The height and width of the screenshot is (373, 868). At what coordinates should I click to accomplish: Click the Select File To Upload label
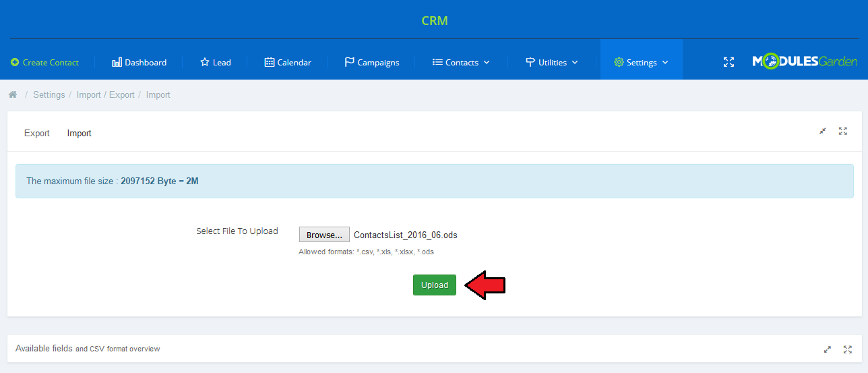coord(237,231)
